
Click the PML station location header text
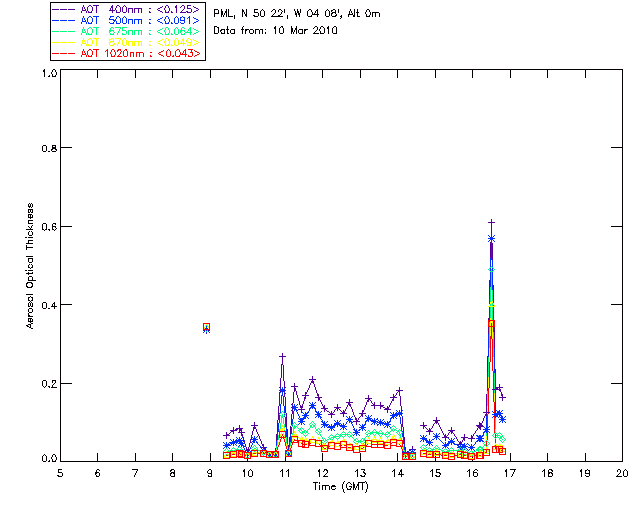[297, 14]
